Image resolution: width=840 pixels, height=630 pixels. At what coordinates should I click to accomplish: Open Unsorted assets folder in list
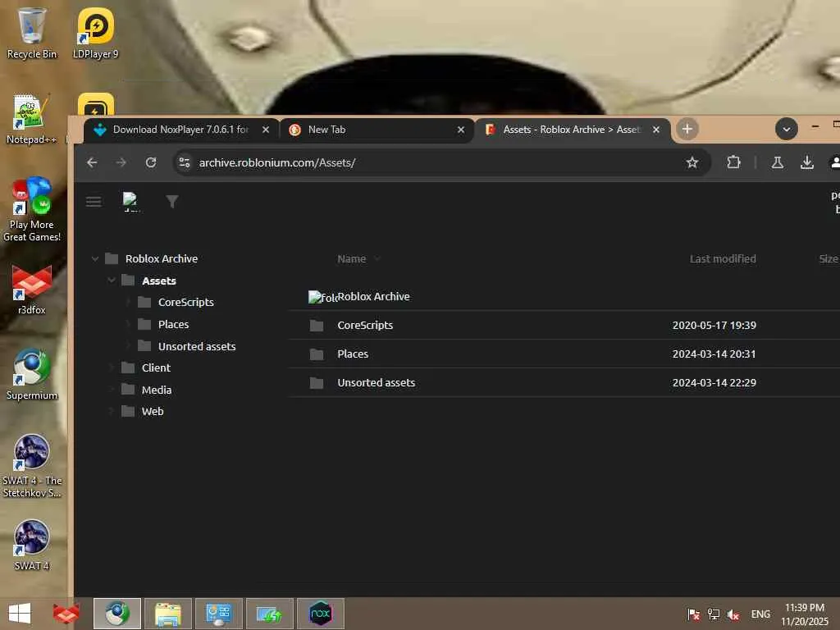[x=376, y=382]
